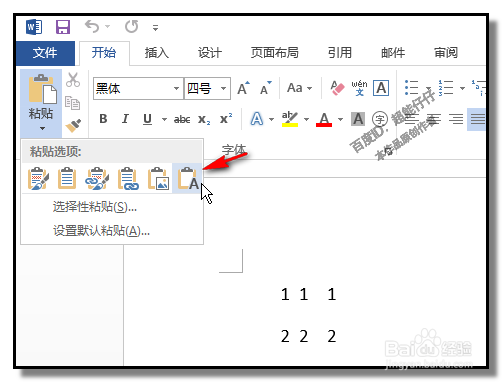This screenshot has width=502, height=382.
Task: Apply Text Effects outlined A
Action: (x=257, y=119)
